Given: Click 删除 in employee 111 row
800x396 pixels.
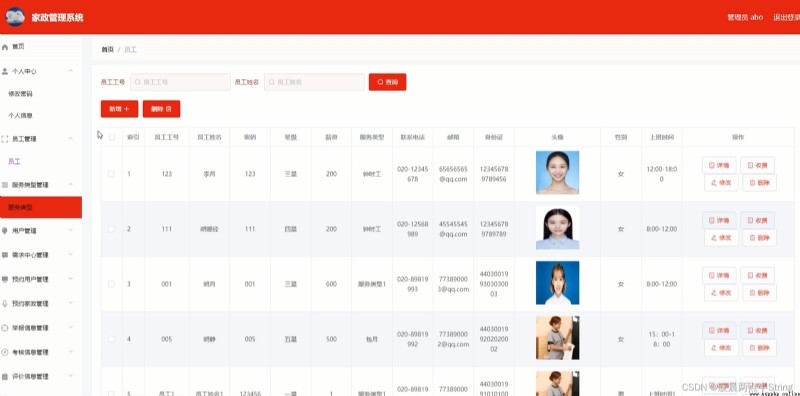Looking at the screenshot, I should (x=759, y=238).
